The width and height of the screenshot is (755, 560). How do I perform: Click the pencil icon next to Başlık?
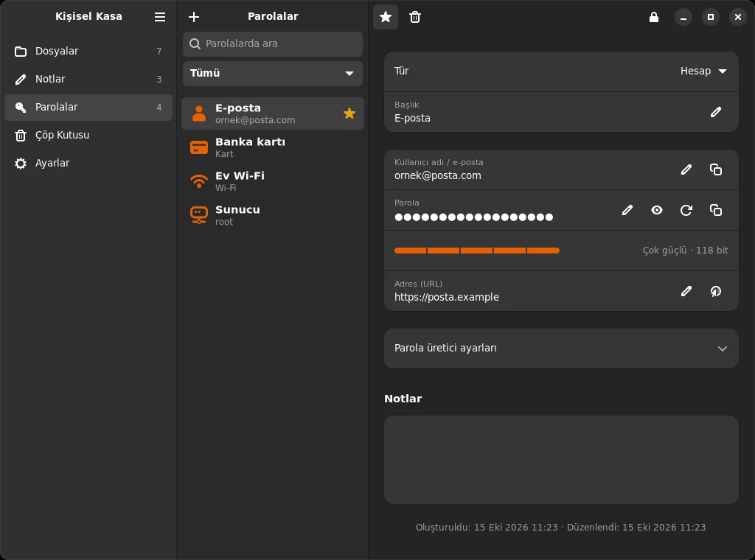pyautogui.click(x=715, y=112)
